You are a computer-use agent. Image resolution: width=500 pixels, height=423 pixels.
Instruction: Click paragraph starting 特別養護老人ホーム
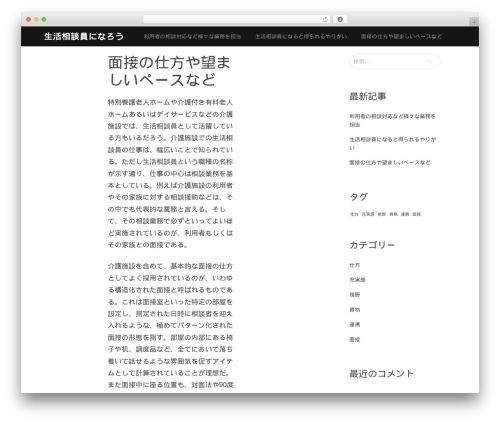pos(170,174)
